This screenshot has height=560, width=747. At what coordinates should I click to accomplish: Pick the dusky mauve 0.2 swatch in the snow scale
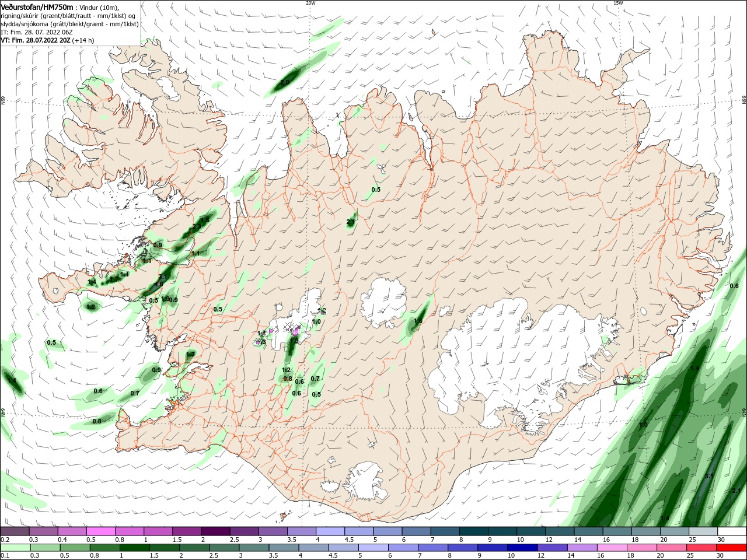pos(15,531)
